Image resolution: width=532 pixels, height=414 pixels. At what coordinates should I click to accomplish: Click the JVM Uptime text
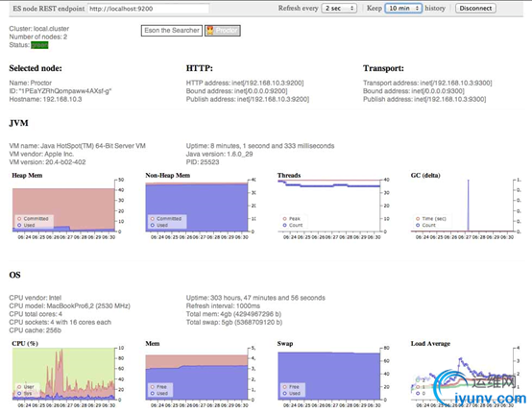click(x=260, y=146)
